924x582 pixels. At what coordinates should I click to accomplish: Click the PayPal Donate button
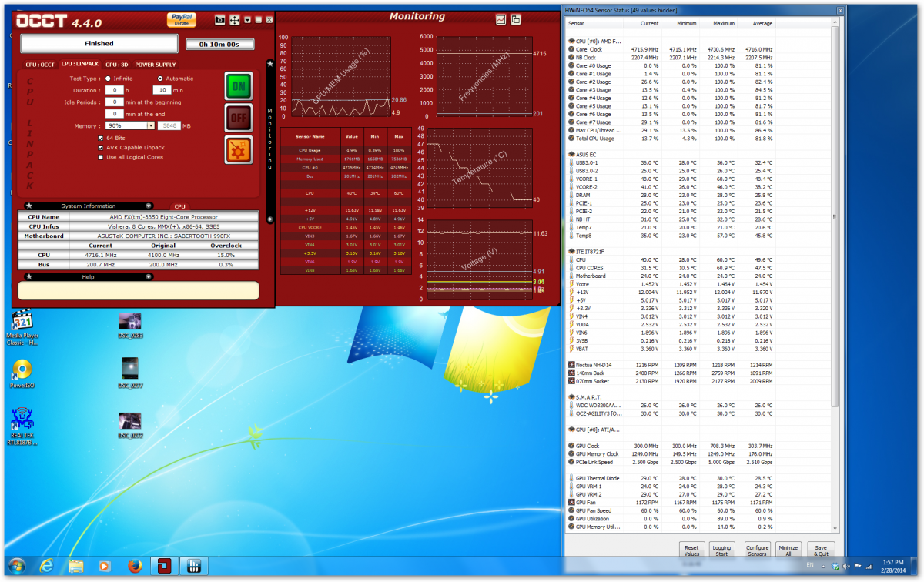(x=181, y=19)
